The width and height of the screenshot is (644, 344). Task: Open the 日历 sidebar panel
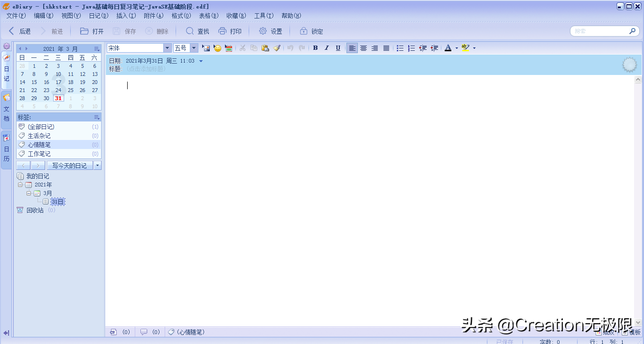coord(6,145)
